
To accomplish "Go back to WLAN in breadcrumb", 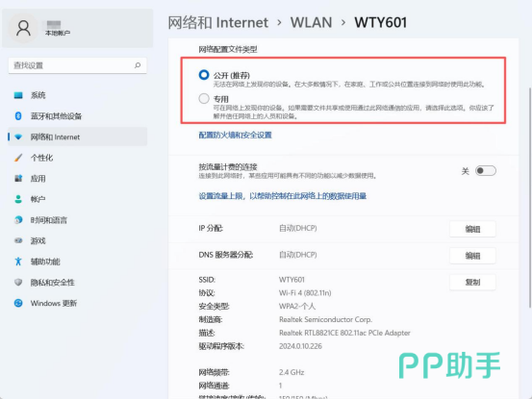I will coord(311,23).
